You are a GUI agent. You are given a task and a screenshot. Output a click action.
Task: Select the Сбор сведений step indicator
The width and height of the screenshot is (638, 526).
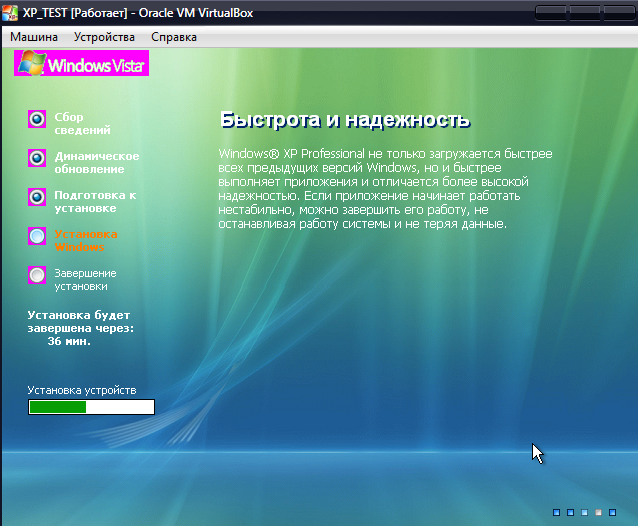(37, 119)
